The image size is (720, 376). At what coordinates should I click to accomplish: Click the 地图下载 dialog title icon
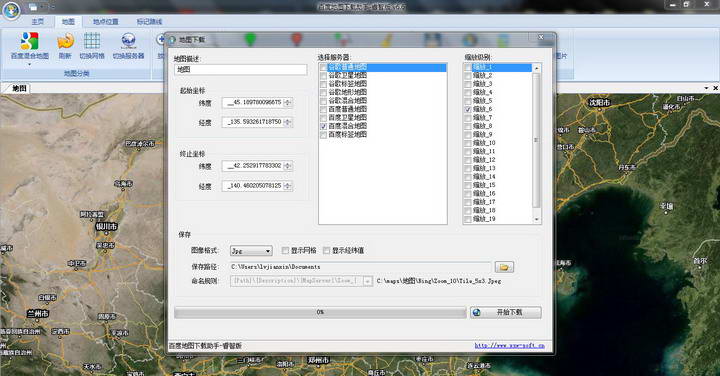173,40
